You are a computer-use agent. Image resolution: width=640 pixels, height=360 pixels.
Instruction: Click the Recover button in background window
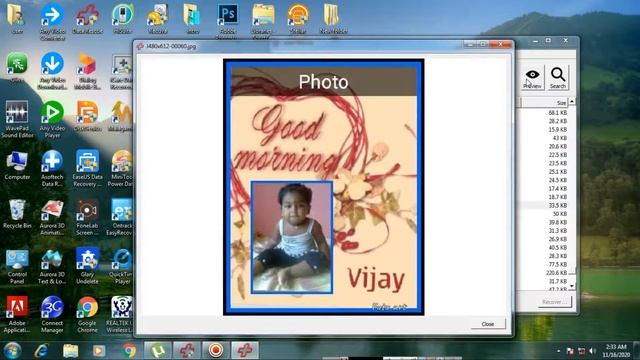[554, 302]
